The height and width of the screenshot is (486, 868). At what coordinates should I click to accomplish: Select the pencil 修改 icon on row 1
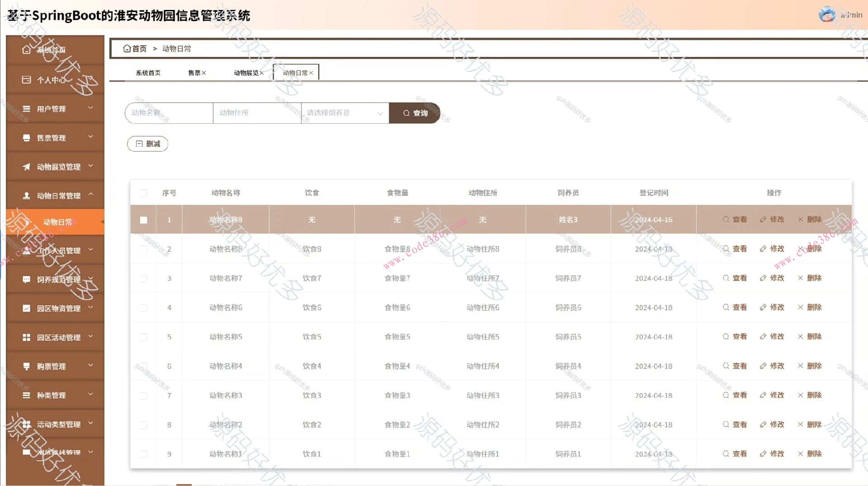(x=763, y=220)
